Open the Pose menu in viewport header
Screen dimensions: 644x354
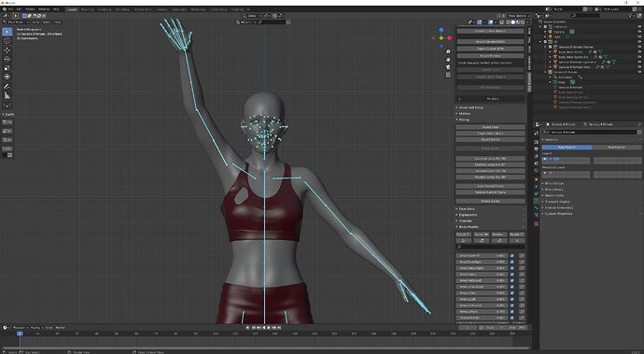[58, 22]
